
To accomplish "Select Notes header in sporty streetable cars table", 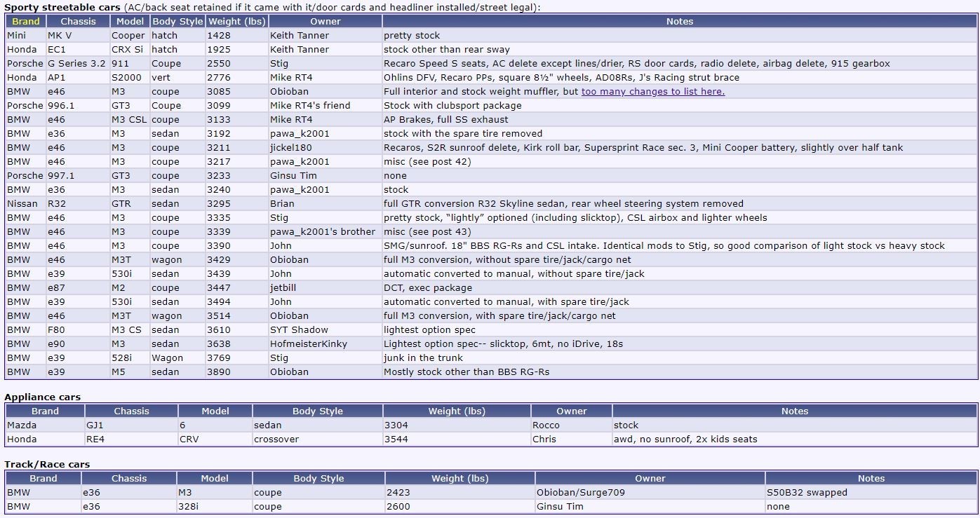I will coord(679,22).
